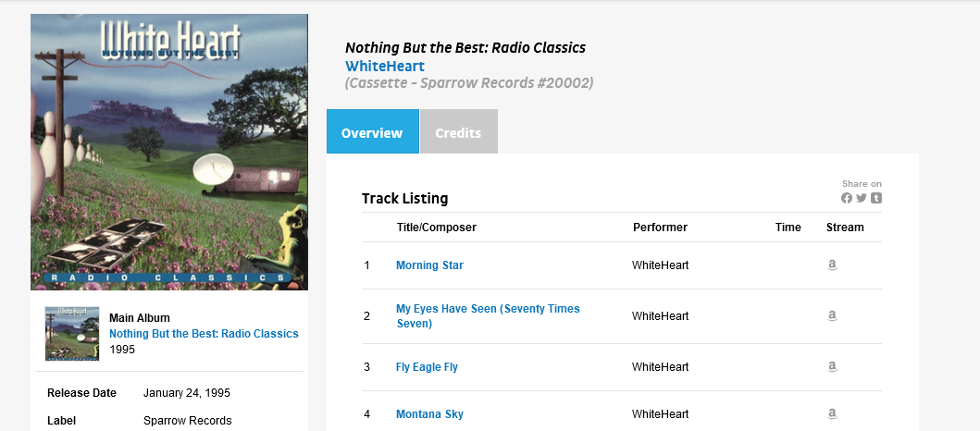Stream Morning Star on Amazon

tap(832, 265)
